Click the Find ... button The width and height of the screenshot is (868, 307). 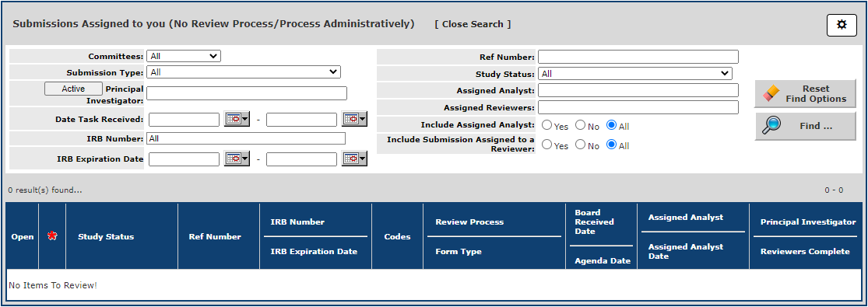click(805, 126)
